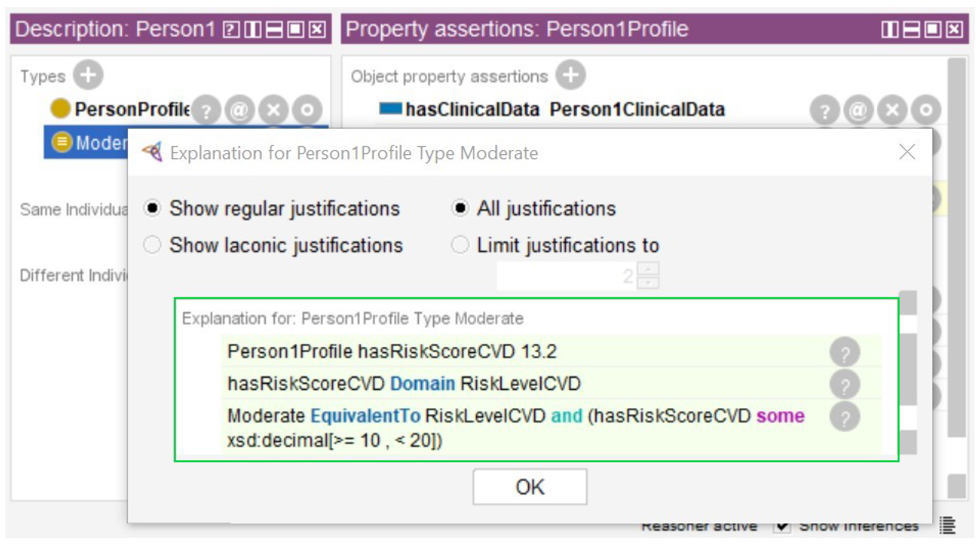
Task: Toggle the Show Inferences checkbox
Action: coord(782,527)
